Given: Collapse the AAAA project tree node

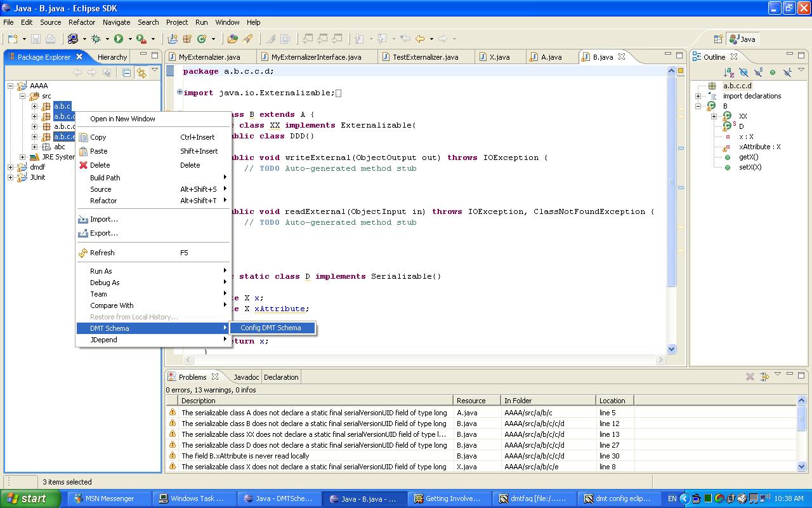Looking at the screenshot, I should click(x=11, y=86).
